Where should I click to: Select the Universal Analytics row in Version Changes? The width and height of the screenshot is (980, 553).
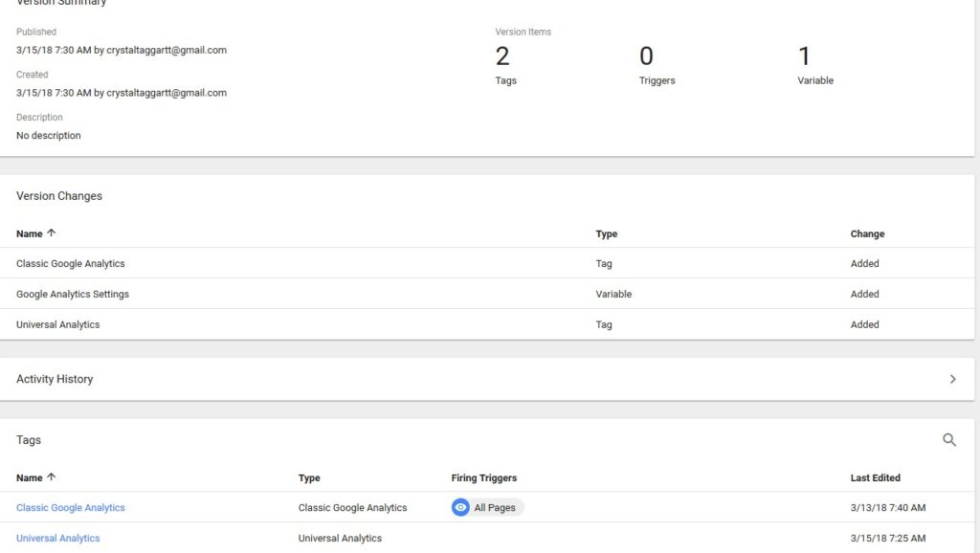(x=487, y=324)
